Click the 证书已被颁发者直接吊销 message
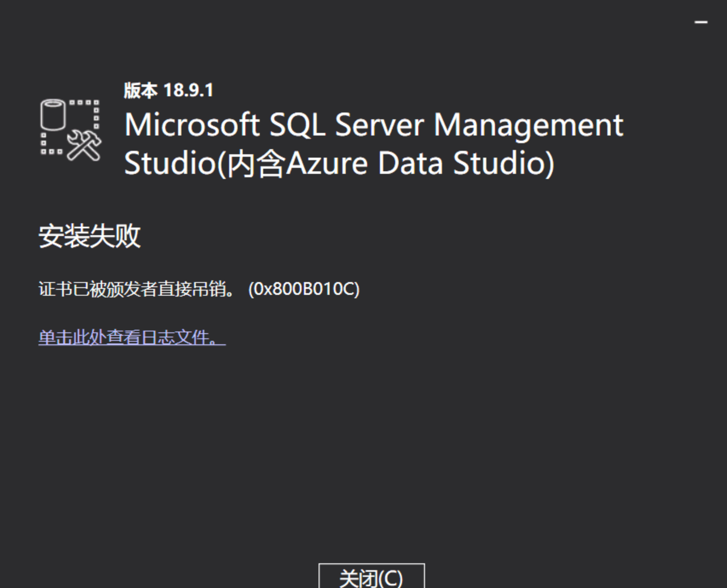The width and height of the screenshot is (727, 588). [x=136, y=289]
